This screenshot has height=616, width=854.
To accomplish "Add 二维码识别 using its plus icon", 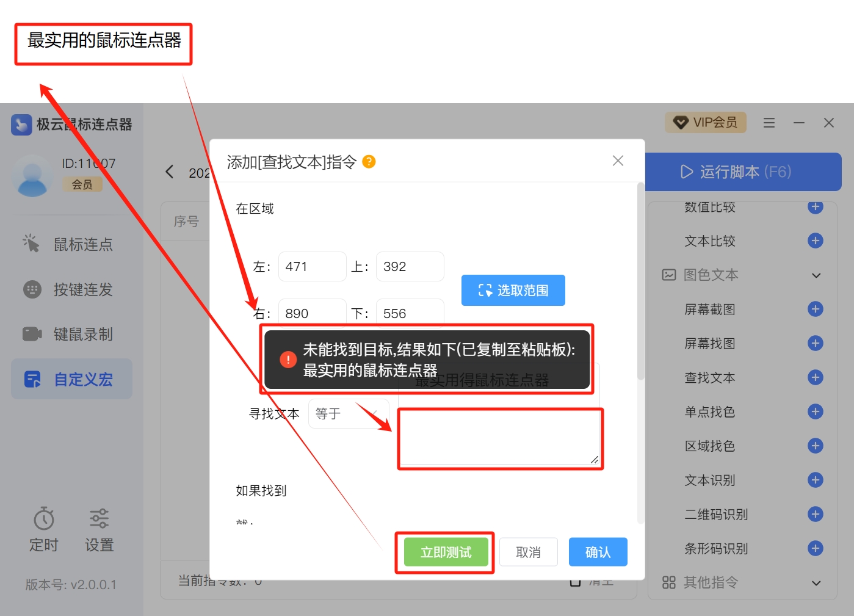I will [x=815, y=514].
